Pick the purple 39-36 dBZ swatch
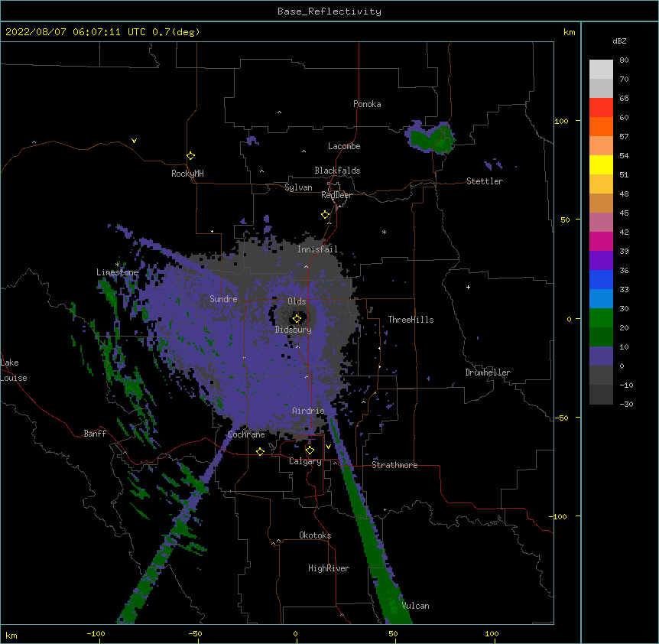 [601, 260]
